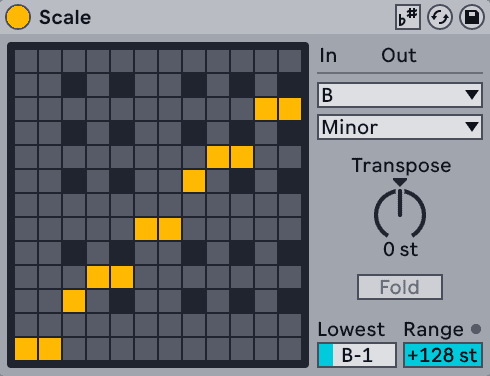
Task: Toggle the Fold button
Action: 400,287
